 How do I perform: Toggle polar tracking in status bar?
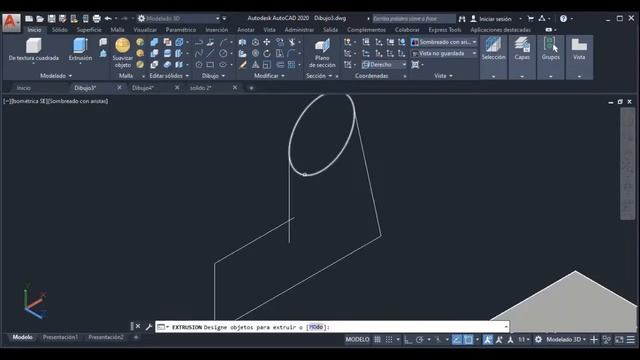(x=420, y=340)
